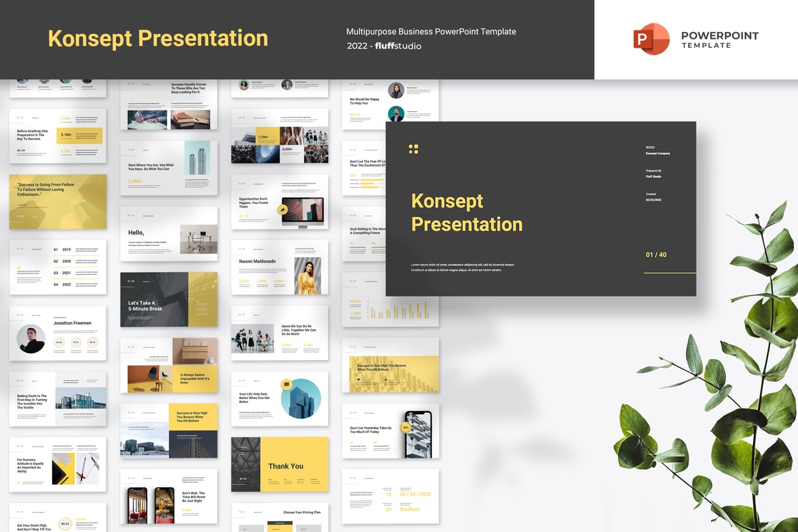Image resolution: width=798 pixels, height=532 pixels.
Task: Select the large dark cover slide preview
Action: [540, 209]
